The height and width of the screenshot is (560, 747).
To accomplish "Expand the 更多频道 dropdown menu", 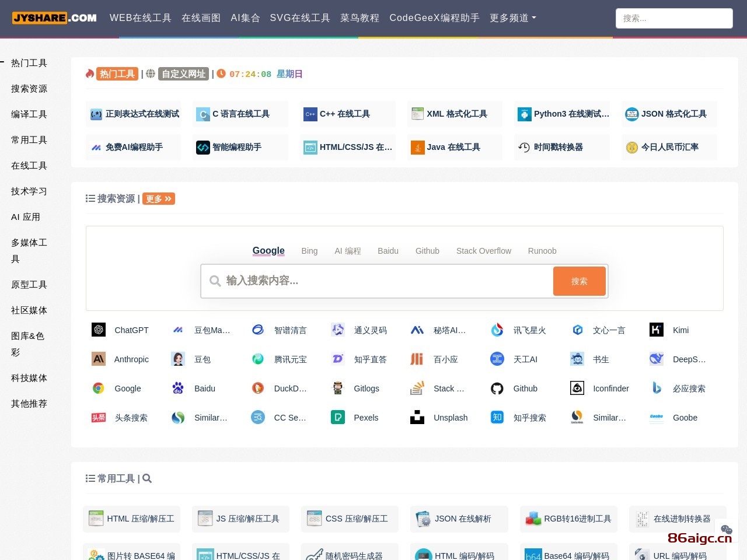I will click(x=513, y=18).
